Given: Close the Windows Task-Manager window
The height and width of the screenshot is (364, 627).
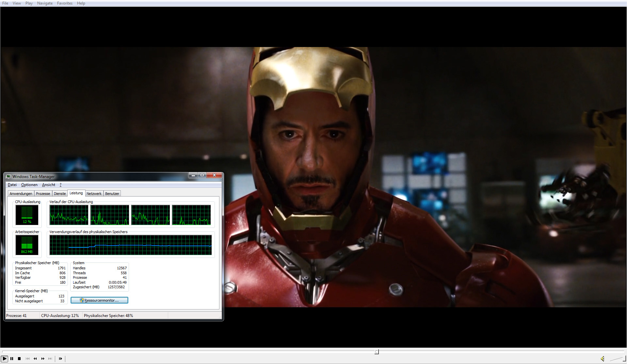Looking at the screenshot, I should (215, 175).
